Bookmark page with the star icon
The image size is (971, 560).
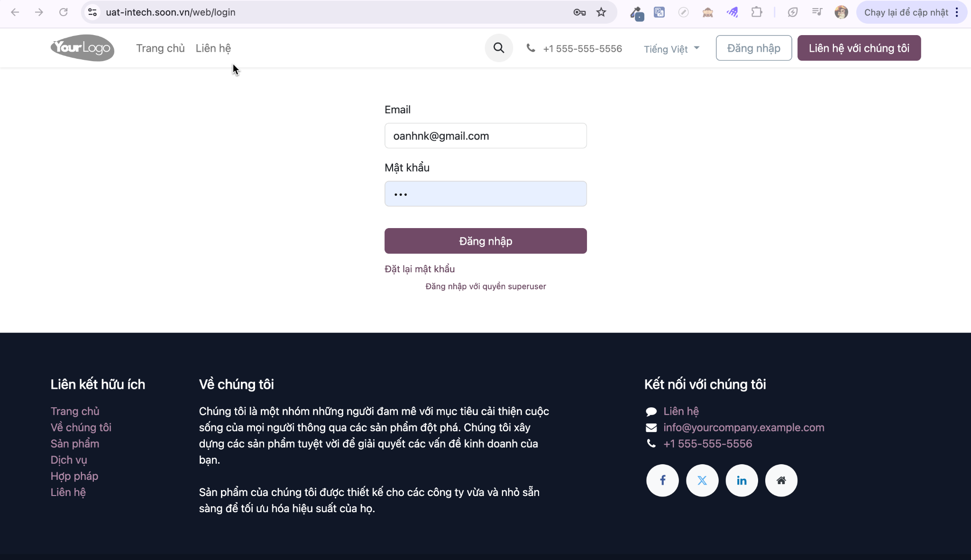click(601, 12)
